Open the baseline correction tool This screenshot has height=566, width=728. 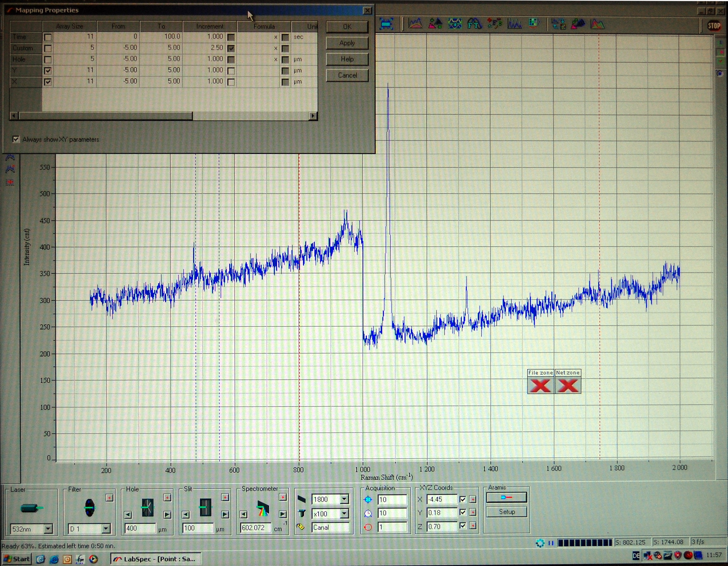point(415,24)
